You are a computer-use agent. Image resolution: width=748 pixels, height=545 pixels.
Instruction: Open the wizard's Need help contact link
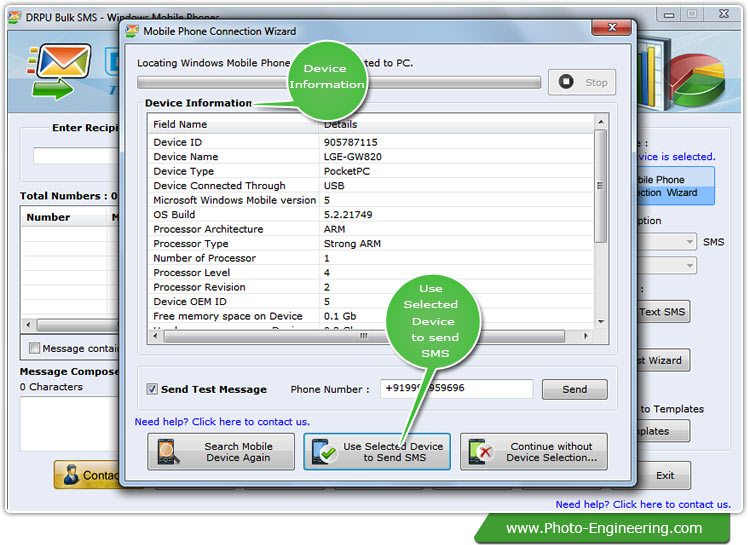click(x=222, y=422)
